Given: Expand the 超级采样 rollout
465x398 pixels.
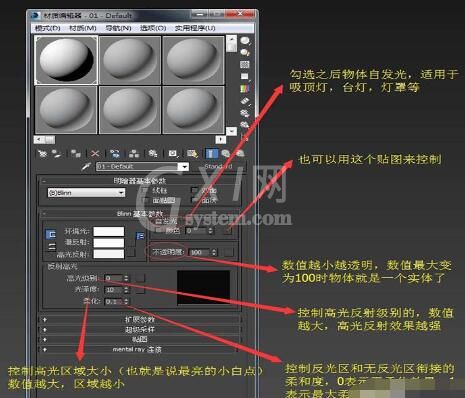Looking at the screenshot, I should (x=140, y=329).
